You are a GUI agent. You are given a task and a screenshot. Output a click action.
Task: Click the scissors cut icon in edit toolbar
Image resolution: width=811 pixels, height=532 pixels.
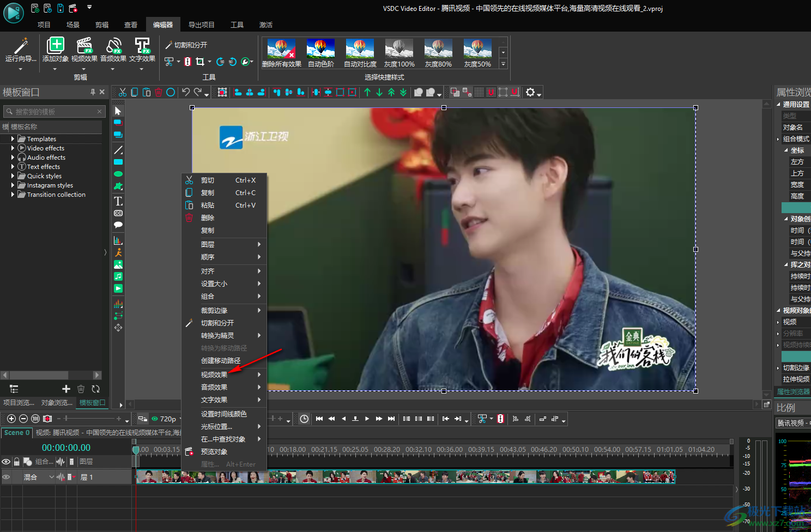(123, 92)
